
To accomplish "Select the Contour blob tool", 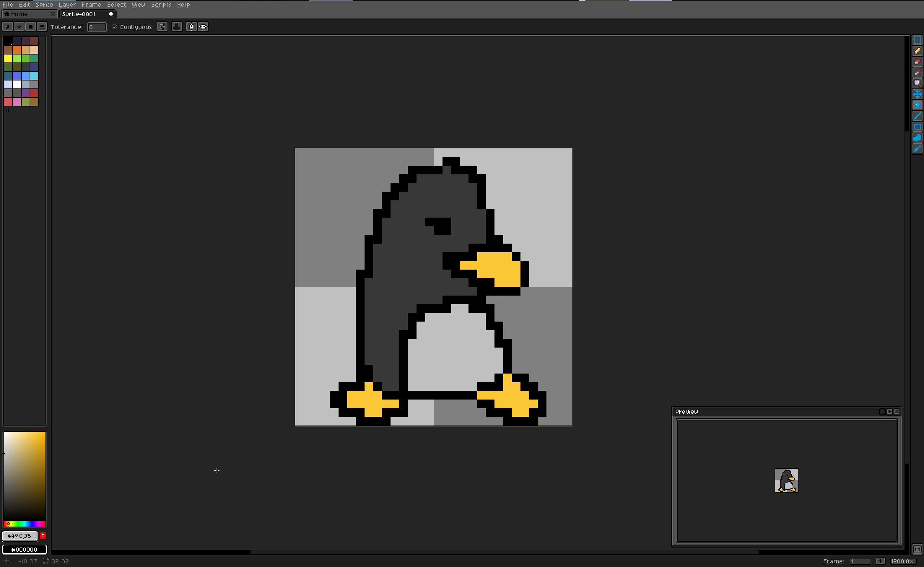I will 917,138.
